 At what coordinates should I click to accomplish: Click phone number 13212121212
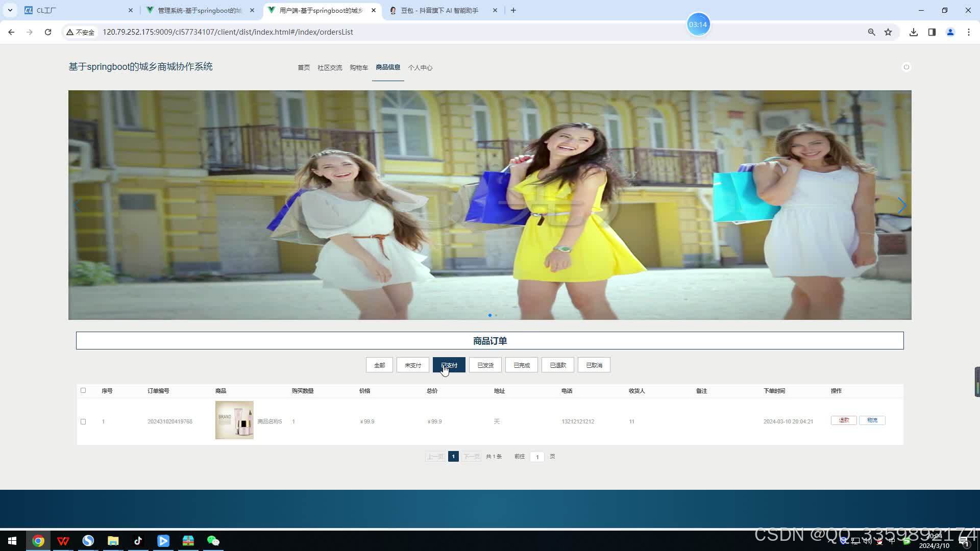pos(578,421)
